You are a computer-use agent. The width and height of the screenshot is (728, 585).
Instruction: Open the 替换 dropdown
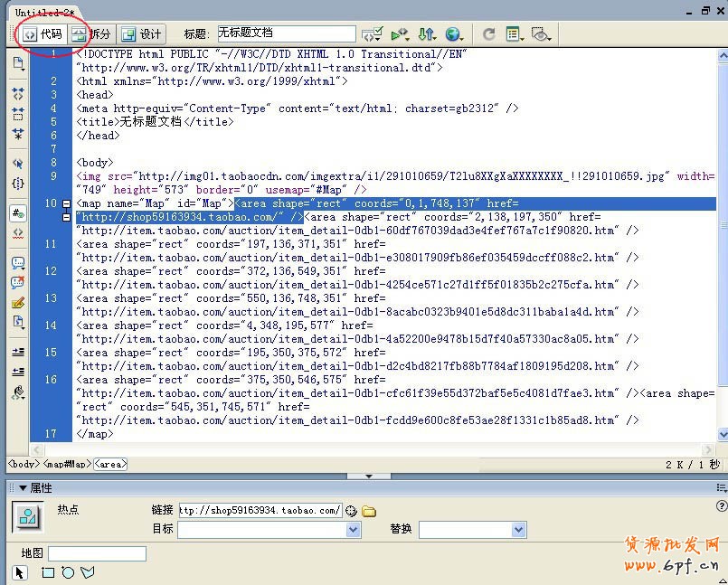(518, 530)
